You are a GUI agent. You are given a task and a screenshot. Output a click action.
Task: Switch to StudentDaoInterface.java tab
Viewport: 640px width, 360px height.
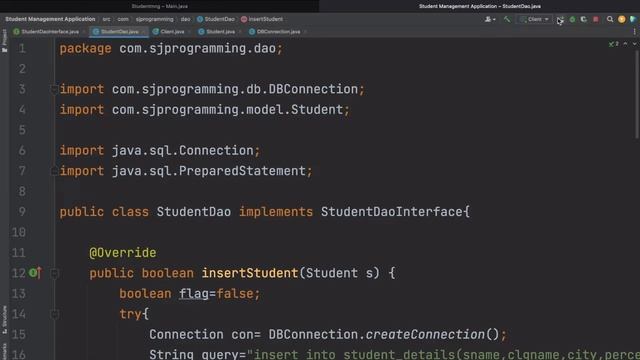coord(46,31)
